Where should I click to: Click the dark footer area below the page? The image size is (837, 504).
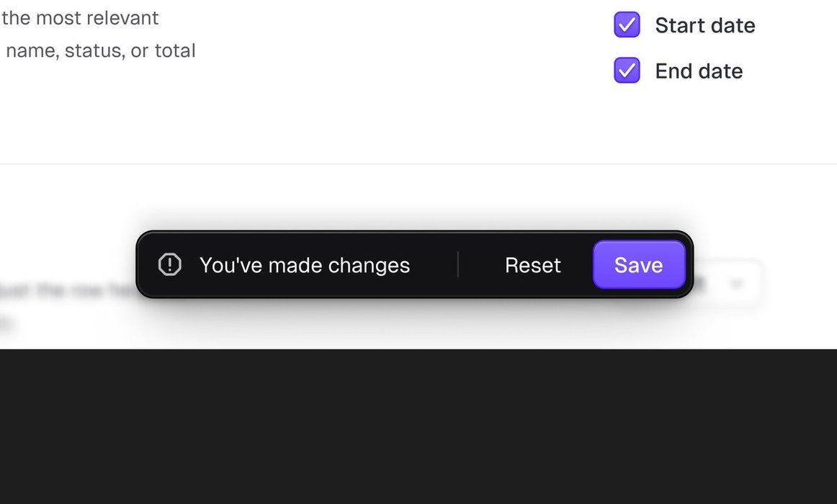[x=418, y=432]
